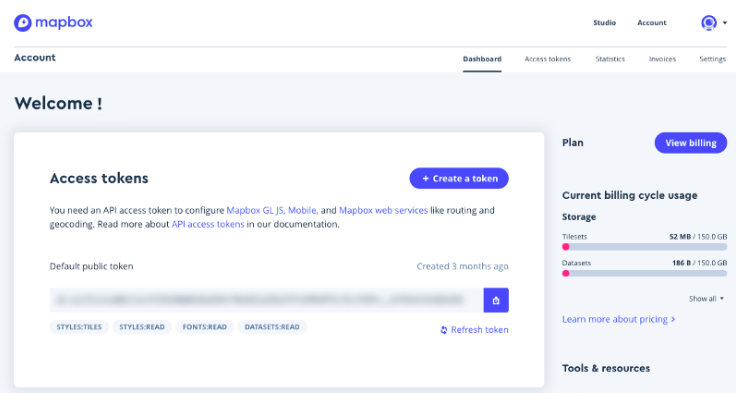Click the Tilesets storage usage bar
This screenshot has height=393, width=736.
point(644,247)
